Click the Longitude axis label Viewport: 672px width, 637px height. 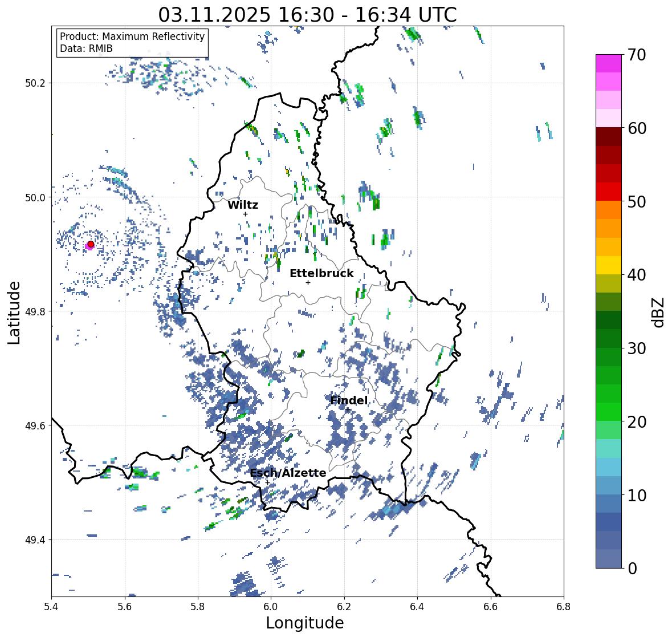click(x=305, y=623)
